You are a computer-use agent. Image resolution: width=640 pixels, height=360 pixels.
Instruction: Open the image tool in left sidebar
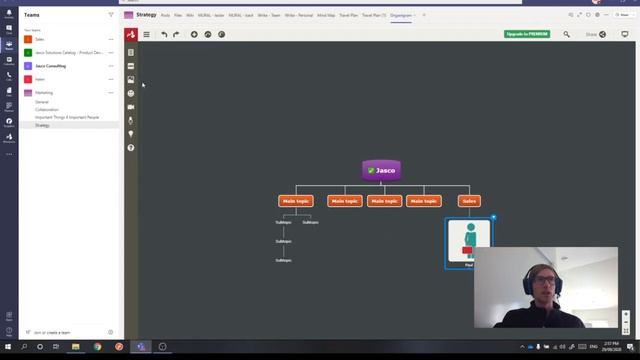click(x=131, y=80)
